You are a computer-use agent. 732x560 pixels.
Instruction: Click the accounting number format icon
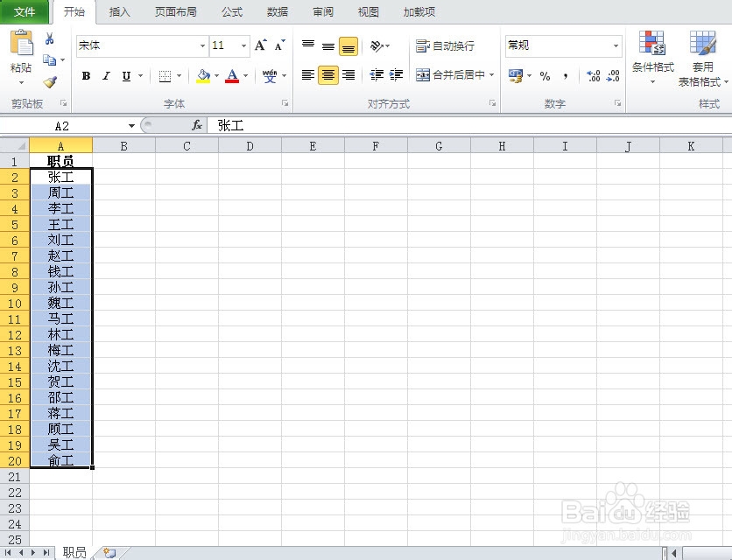point(516,75)
